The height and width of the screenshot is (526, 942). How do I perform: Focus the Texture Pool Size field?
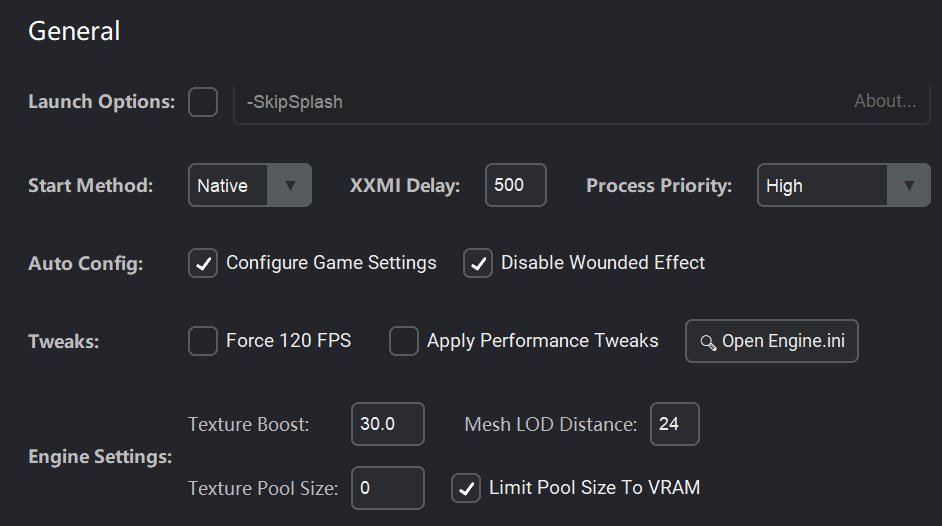[x=388, y=488]
